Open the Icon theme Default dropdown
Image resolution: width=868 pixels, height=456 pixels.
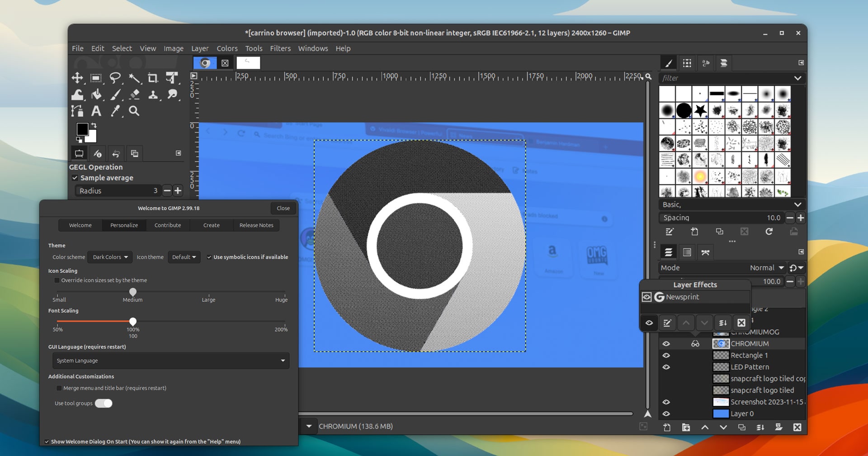[x=184, y=257]
